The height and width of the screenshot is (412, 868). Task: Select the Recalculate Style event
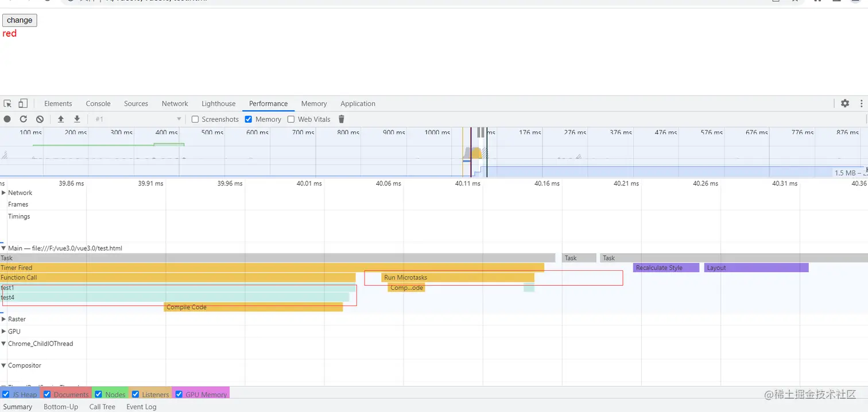pos(666,268)
